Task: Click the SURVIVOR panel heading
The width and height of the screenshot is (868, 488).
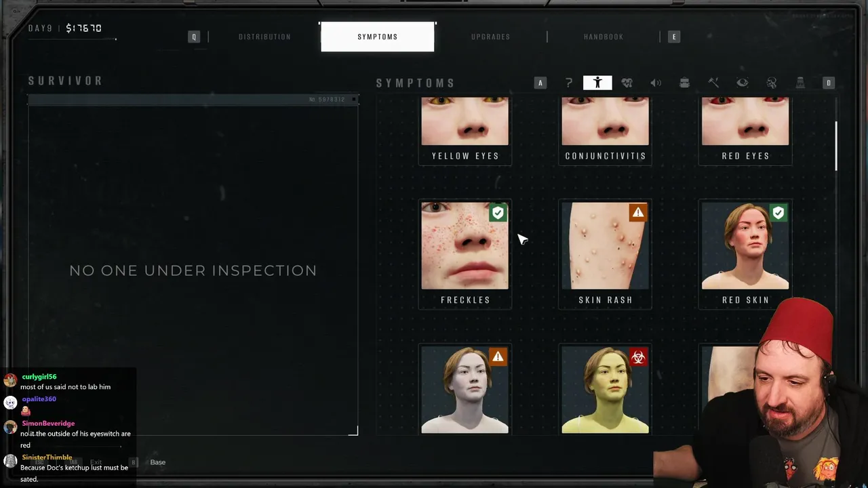Action: [65, 81]
